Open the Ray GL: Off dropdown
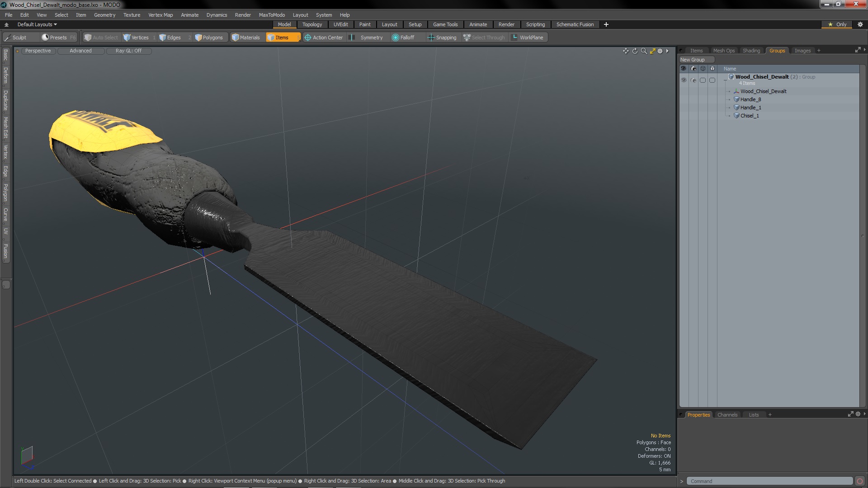868x488 pixels. [128, 51]
